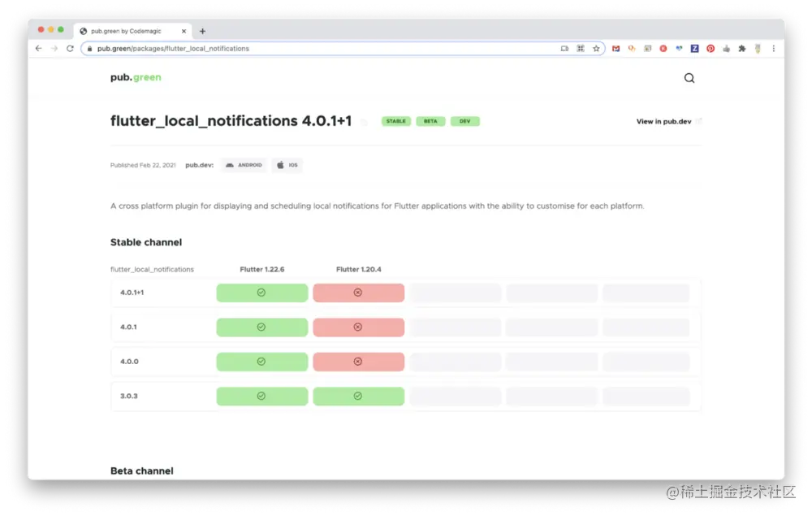Switch to the pub.green by Codemagic tab
This screenshot has height=516, width=812.
(x=133, y=31)
